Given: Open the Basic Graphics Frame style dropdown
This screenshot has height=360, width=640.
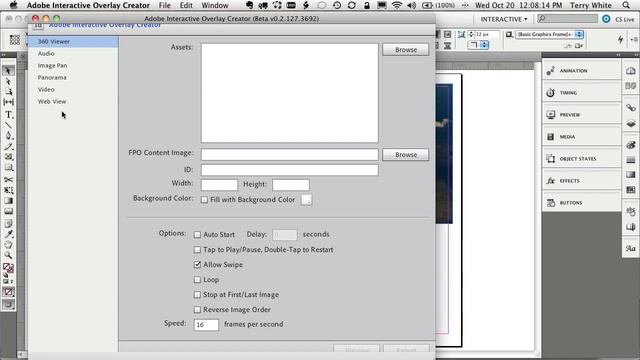Looking at the screenshot, I should click(x=549, y=34).
